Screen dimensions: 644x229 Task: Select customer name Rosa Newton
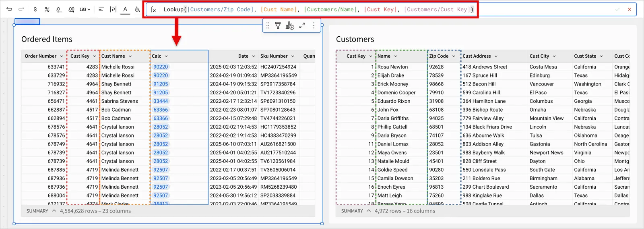392,67
